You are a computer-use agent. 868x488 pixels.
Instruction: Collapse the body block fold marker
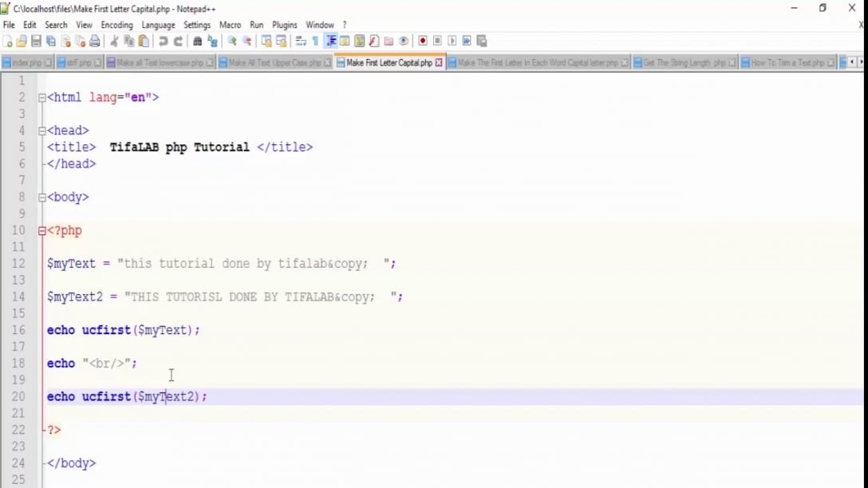coord(42,198)
